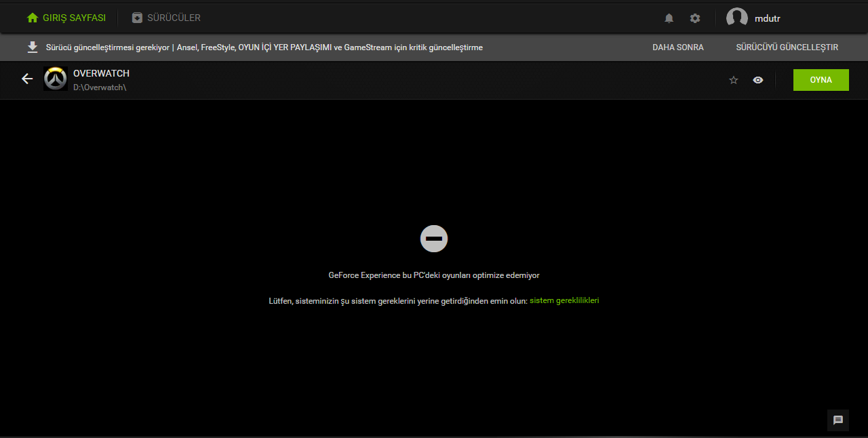Click GeForce Experience optimize error text
Viewport: 868px width, 438px height.
coord(434,275)
